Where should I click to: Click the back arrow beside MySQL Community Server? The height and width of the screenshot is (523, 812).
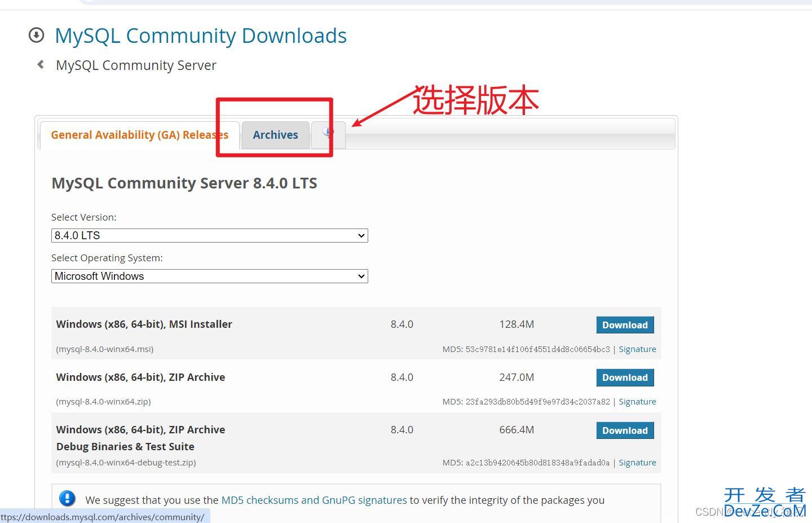click(x=41, y=64)
